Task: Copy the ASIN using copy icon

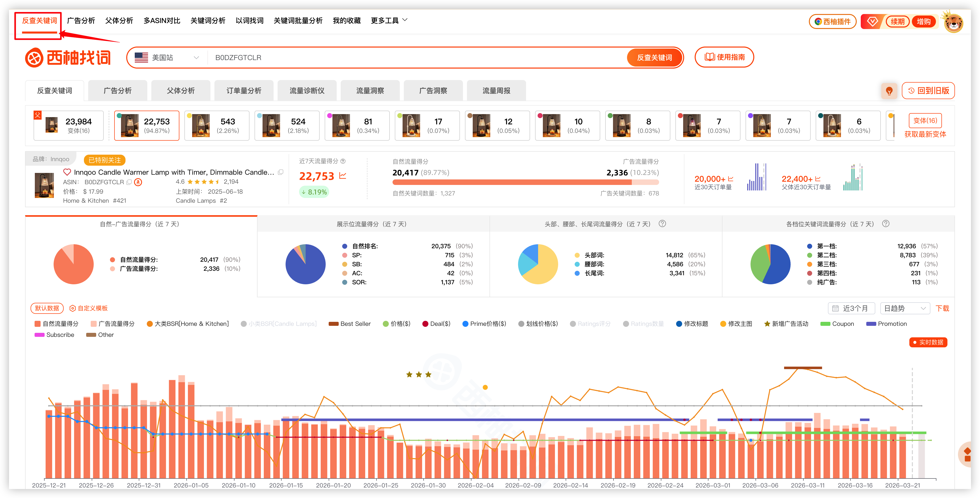Action: (129, 182)
